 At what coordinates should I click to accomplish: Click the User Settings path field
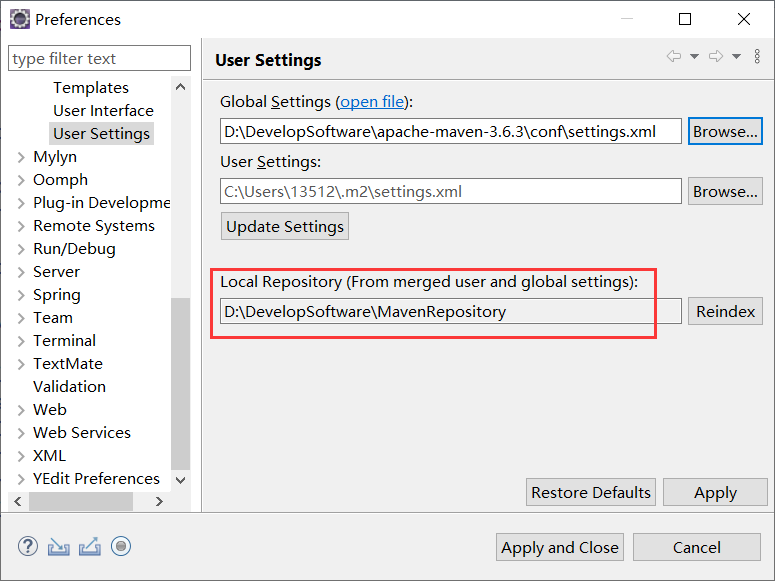click(451, 191)
